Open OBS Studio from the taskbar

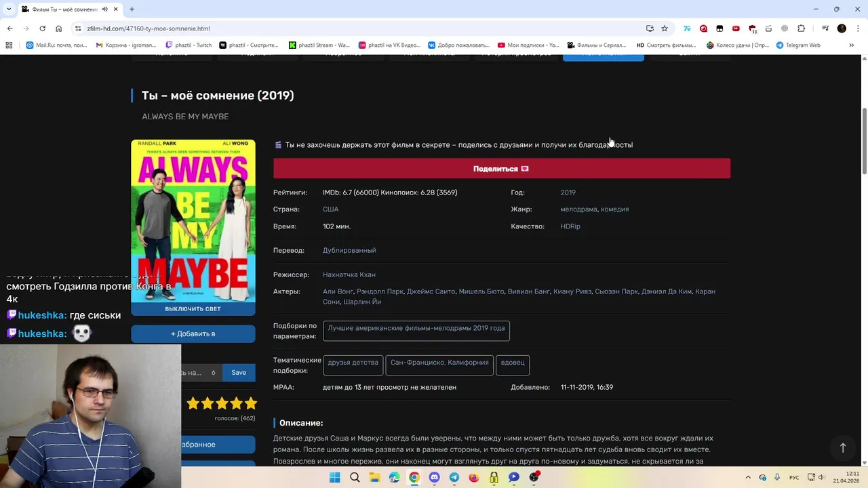[x=534, y=477]
